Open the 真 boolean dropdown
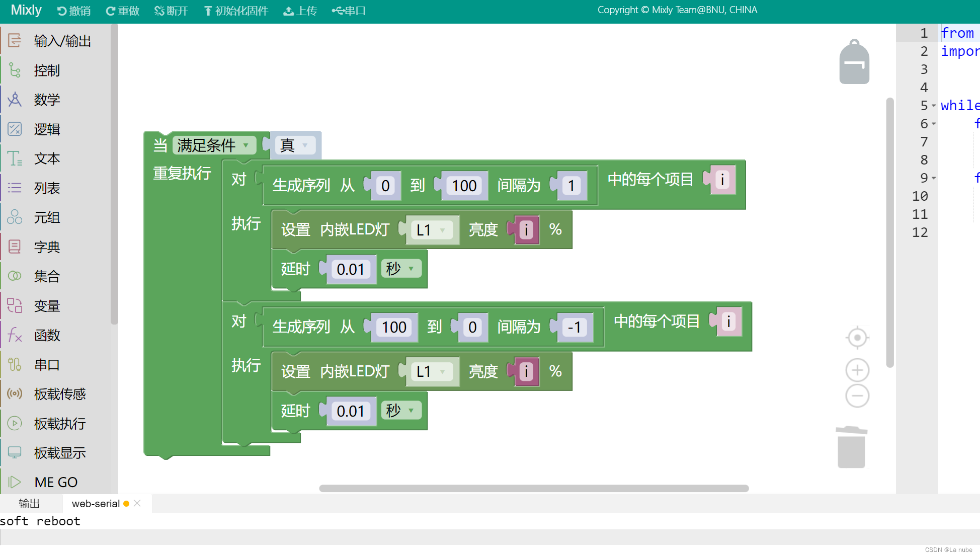Viewport: 980px width, 557px height. pos(295,145)
